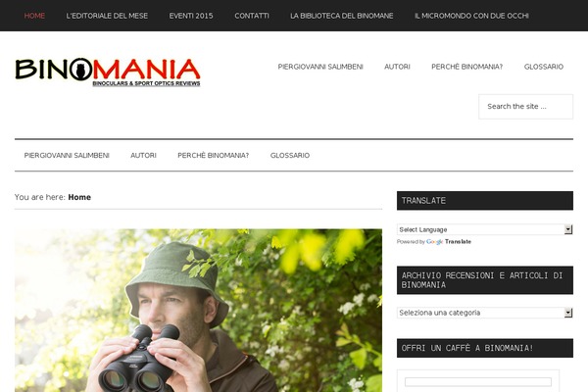Click Perchè Binomania? in secondary menu bar
Screen dimensions: 588x392
point(213,155)
